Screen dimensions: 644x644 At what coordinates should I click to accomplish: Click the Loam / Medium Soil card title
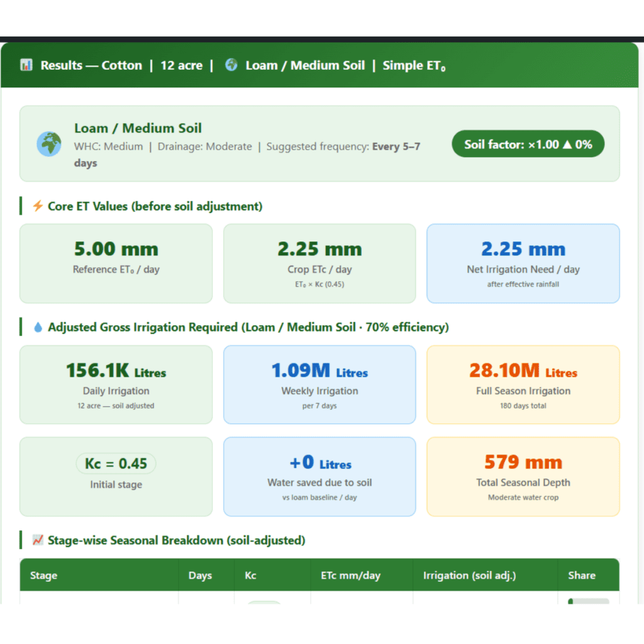pyautogui.click(x=138, y=128)
